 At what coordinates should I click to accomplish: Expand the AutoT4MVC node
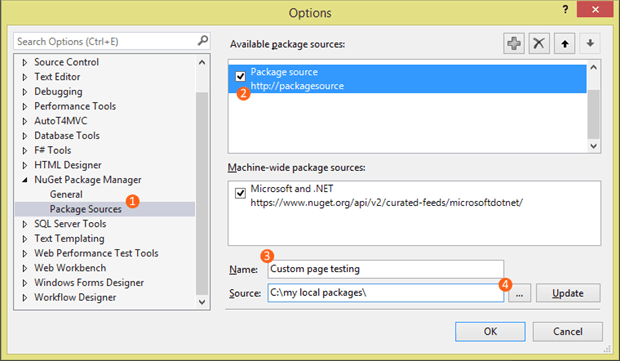click(x=25, y=121)
